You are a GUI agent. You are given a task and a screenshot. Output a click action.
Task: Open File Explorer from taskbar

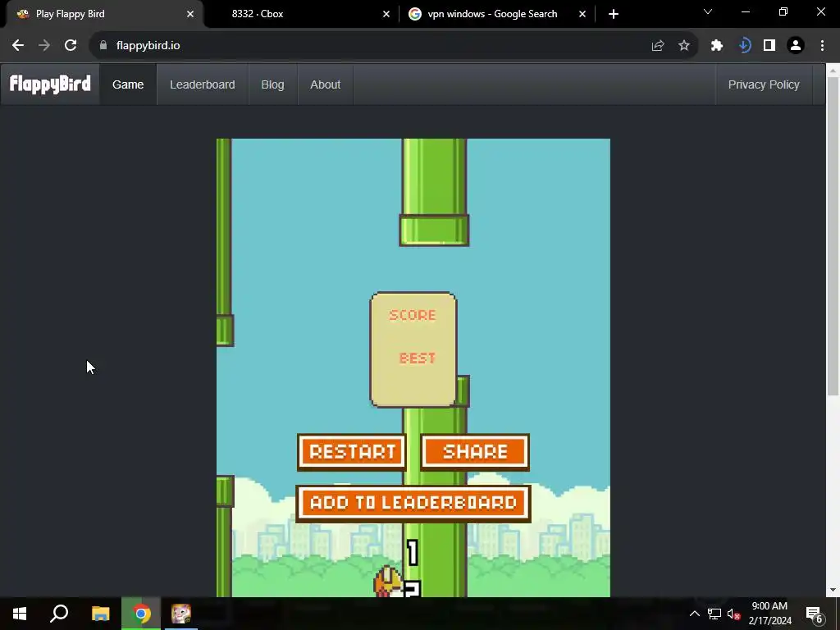pyautogui.click(x=100, y=614)
